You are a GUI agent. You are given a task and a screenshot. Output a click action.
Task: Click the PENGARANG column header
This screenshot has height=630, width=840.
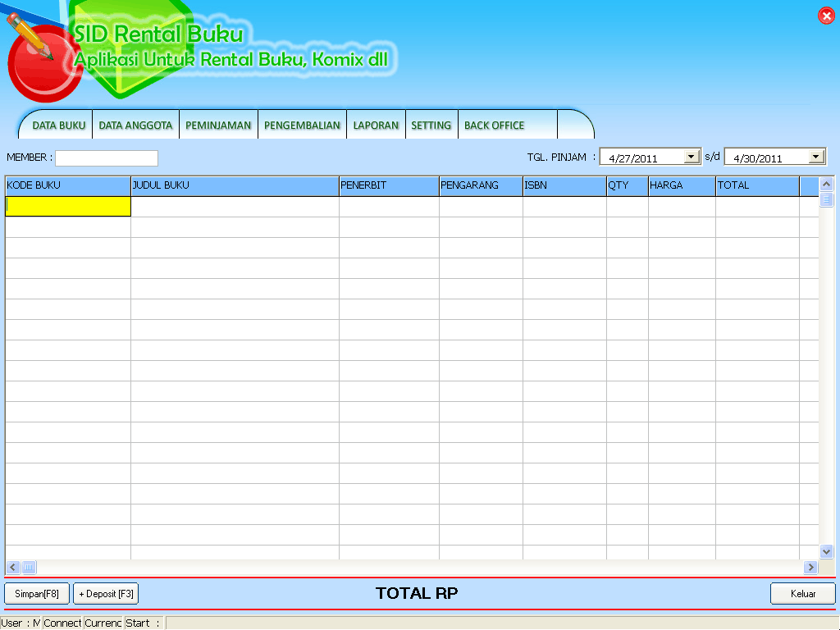pyautogui.click(x=481, y=185)
